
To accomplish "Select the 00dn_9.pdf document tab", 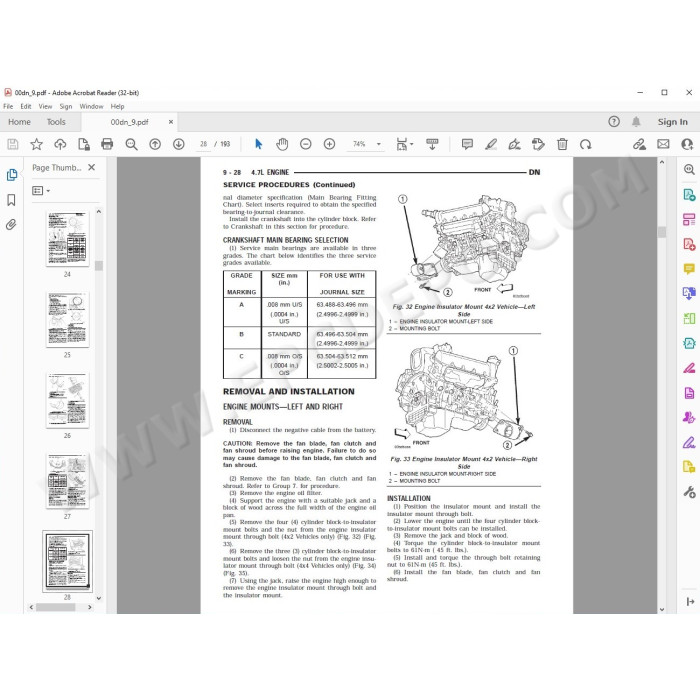I will coord(129,122).
